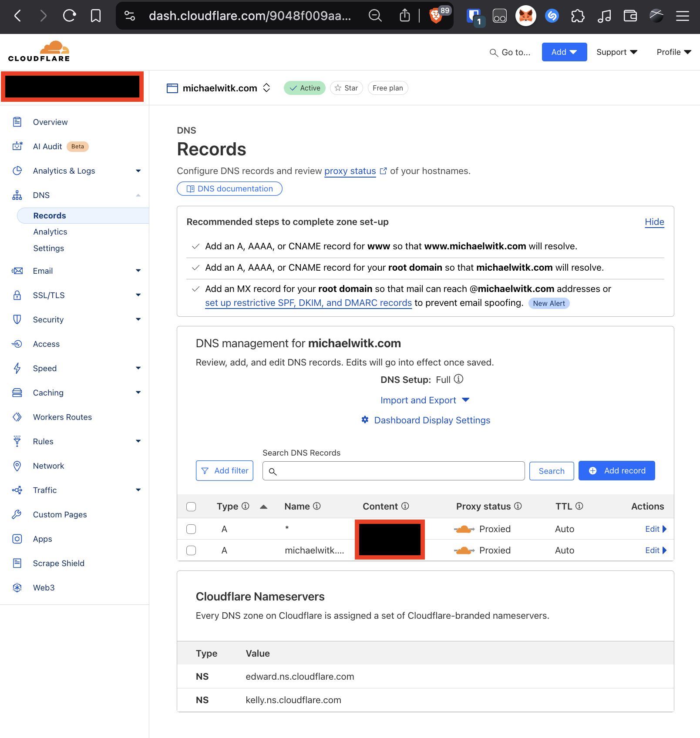700x738 pixels.
Task: Expand the Security sidebar section
Action: pos(138,320)
